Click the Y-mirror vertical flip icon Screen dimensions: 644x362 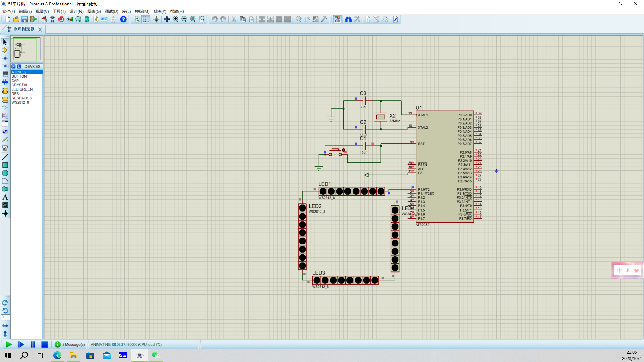click(x=5, y=334)
